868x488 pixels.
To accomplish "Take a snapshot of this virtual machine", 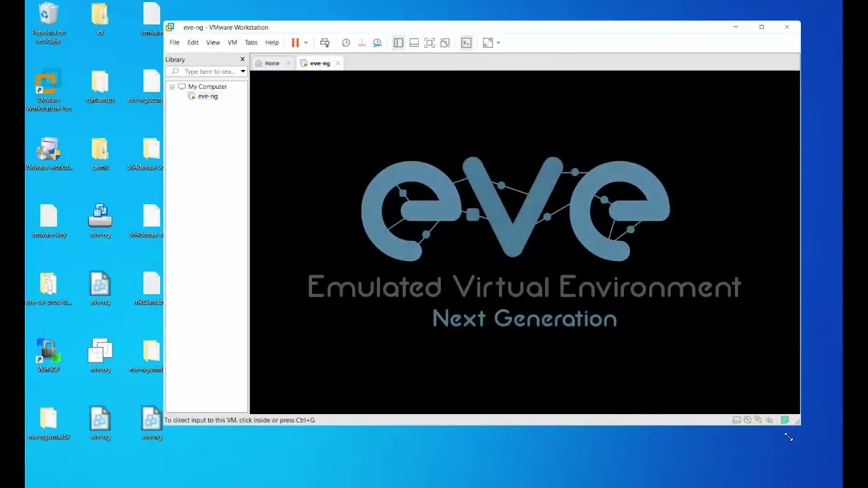I will (346, 43).
